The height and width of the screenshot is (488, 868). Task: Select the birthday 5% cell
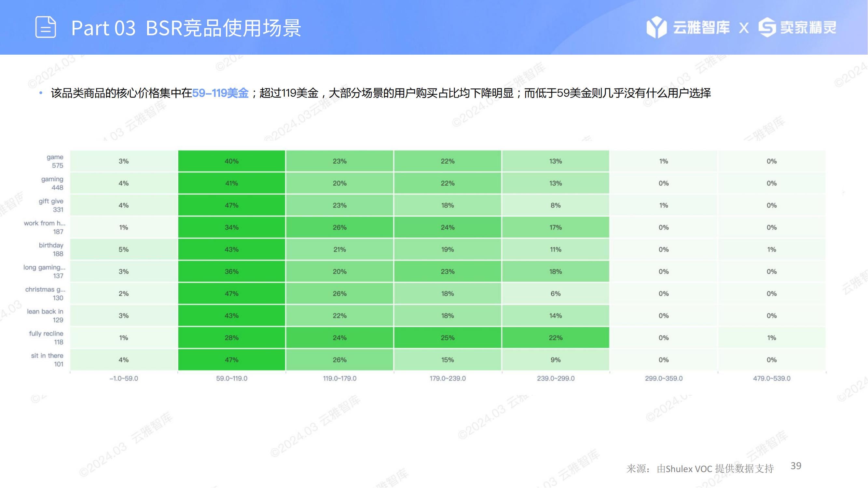tap(124, 249)
